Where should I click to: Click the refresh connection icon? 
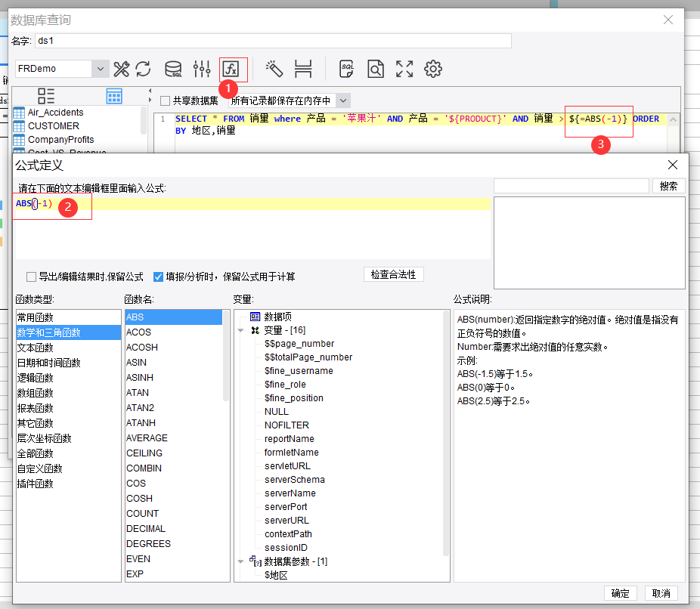143,70
